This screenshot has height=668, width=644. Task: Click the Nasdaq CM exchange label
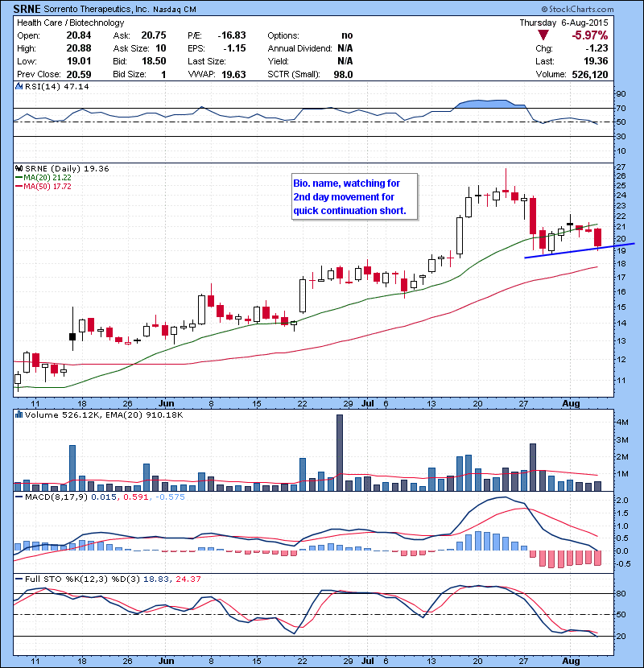tap(175, 10)
